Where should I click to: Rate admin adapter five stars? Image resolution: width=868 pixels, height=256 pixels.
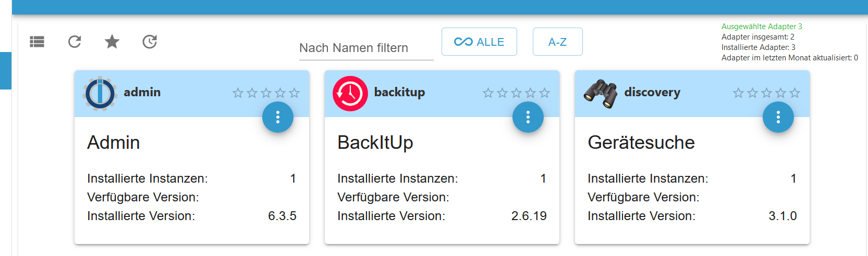click(295, 93)
